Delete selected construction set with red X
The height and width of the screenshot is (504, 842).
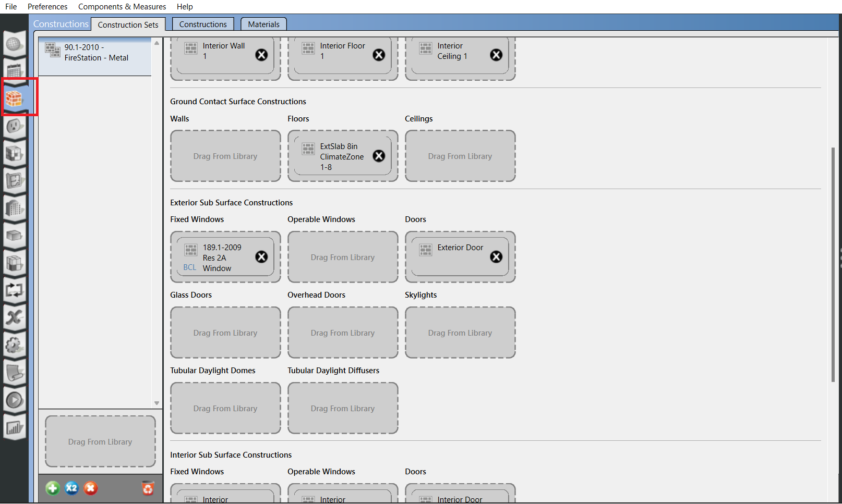90,488
